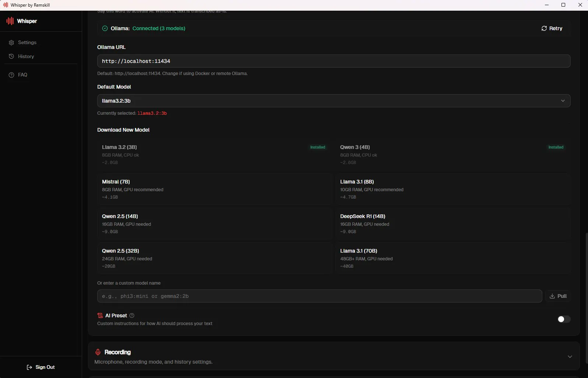Click the AI Preset help icon
This screenshot has height=378, width=588.
pos(132,315)
